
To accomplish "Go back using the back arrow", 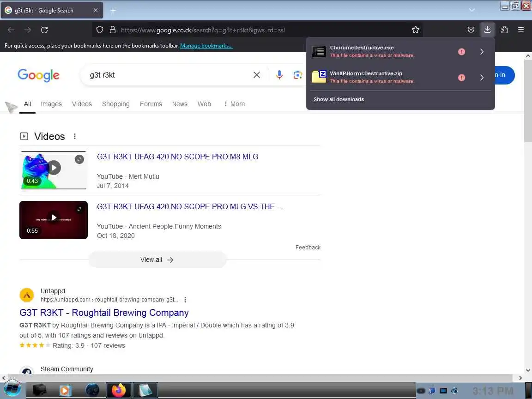I will click(11, 30).
